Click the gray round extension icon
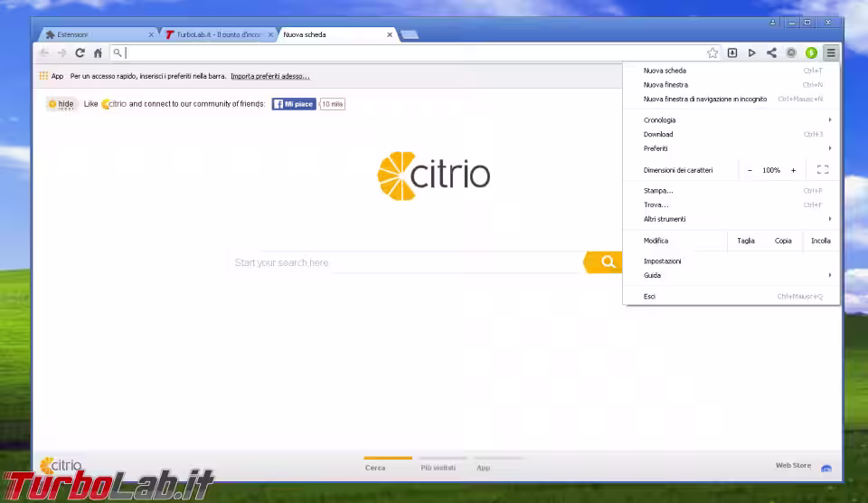The image size is (868, 503). pos(792,52)
